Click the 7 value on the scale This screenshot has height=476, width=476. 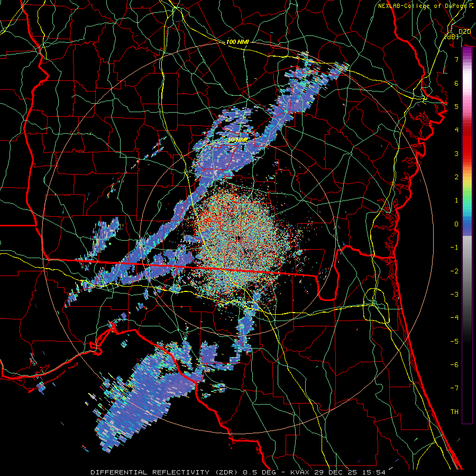[x=456, y=59]
